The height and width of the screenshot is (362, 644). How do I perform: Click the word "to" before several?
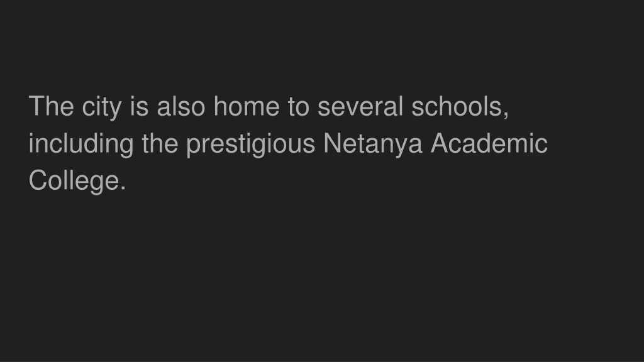[299, 107]
